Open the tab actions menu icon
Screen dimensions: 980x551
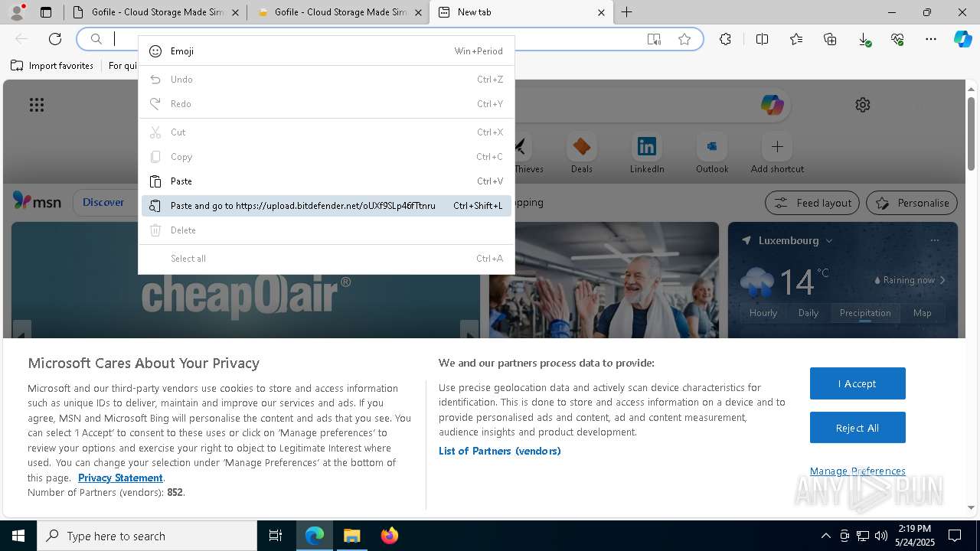pos(46,12)
